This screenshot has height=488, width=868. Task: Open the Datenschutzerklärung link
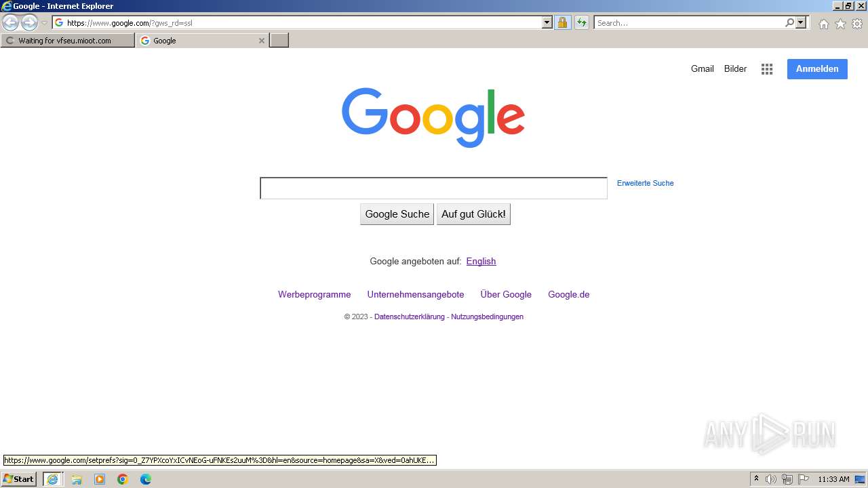coord(410,317)
